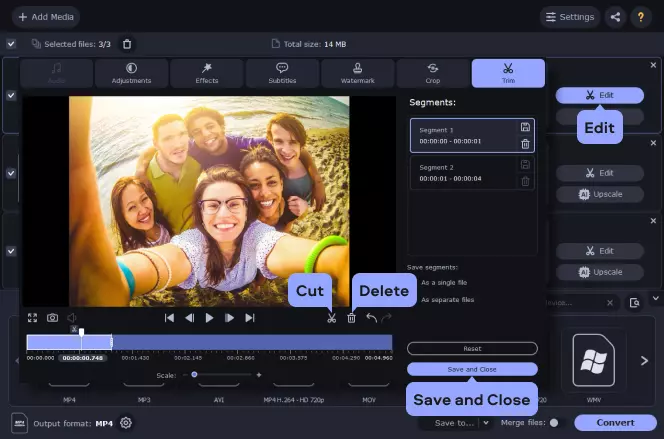Toggle the select all files checkbox
The width and height of the screenshot is (664, 439).
click(x=11, y=44)
